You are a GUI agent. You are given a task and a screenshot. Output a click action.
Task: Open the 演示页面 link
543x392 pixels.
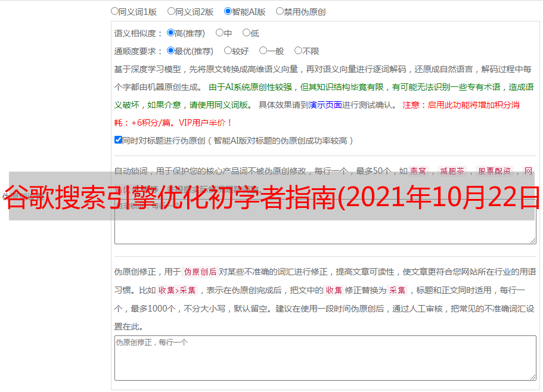325,105
